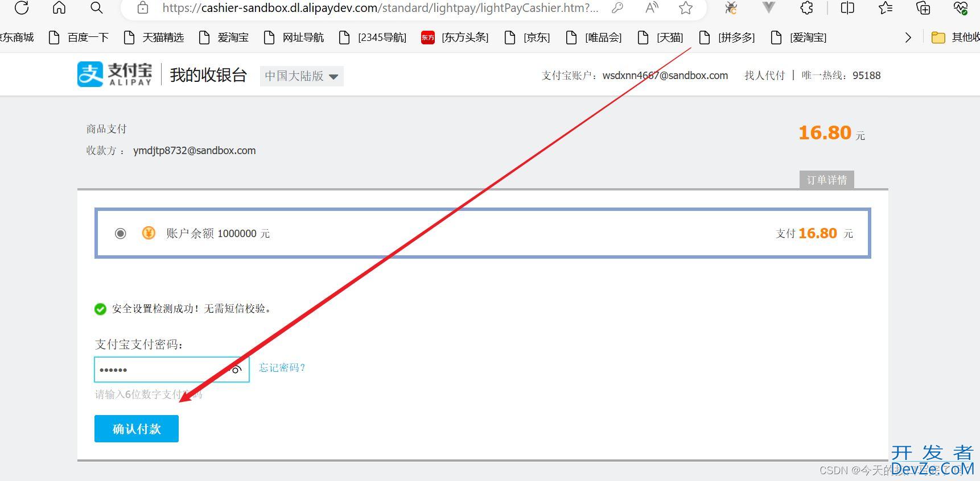
Task: Click the 忘记密码? link
Action: [282, 368]
